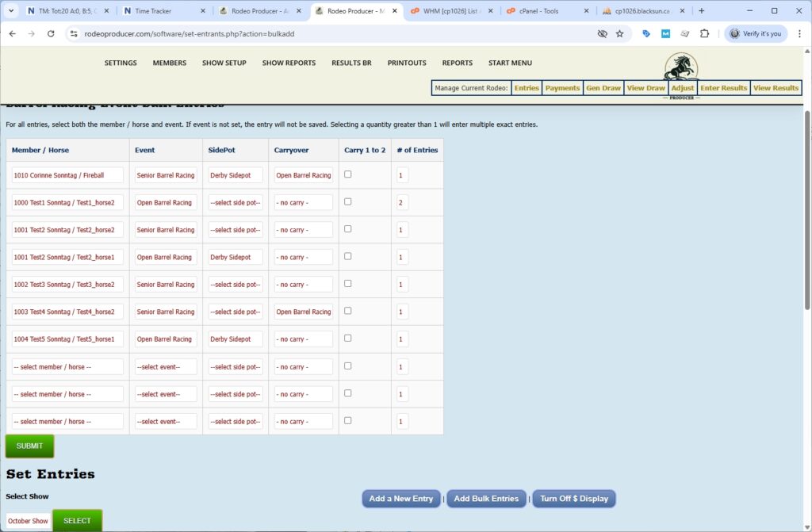The height and width of the screenshot is (532, 812).
Task: Open the reading list side panel icon
Action: pyautogui.click(x=684, y=34)
